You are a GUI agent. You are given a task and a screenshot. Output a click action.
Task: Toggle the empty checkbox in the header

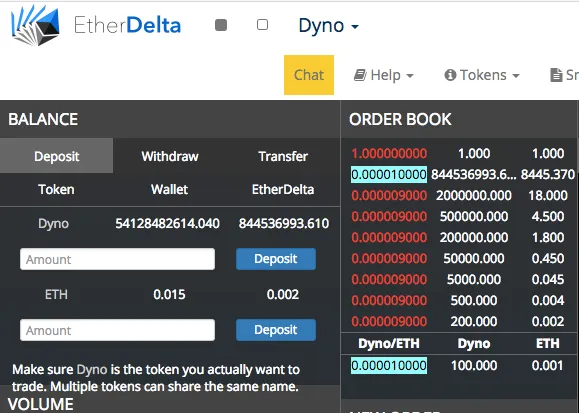point(262,25)
